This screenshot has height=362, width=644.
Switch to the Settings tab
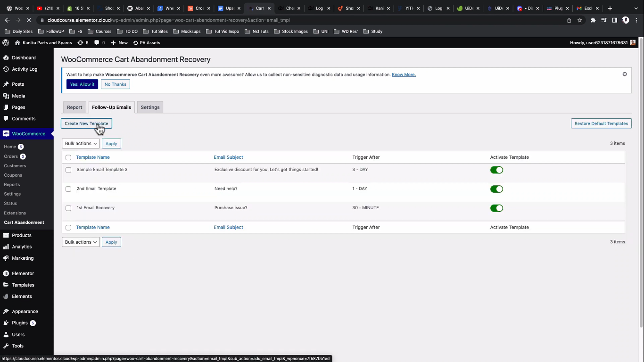tap(150, 107)
